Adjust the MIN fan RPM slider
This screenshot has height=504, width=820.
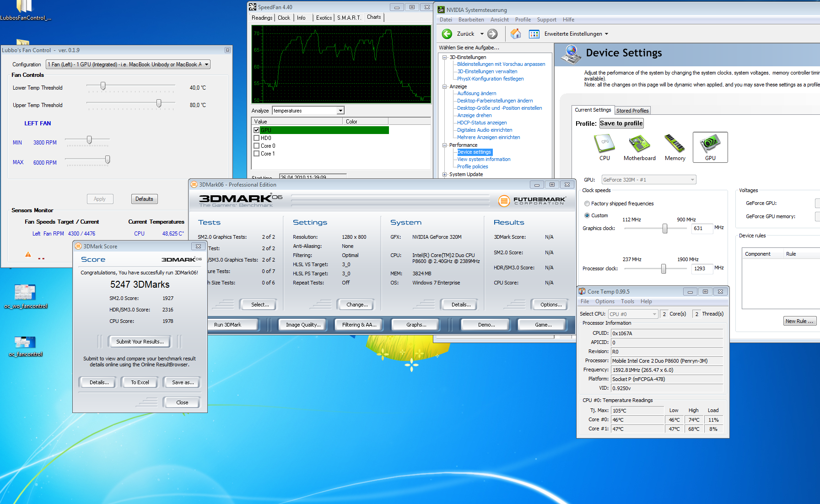pyautogui.click(x=89, y=140)
